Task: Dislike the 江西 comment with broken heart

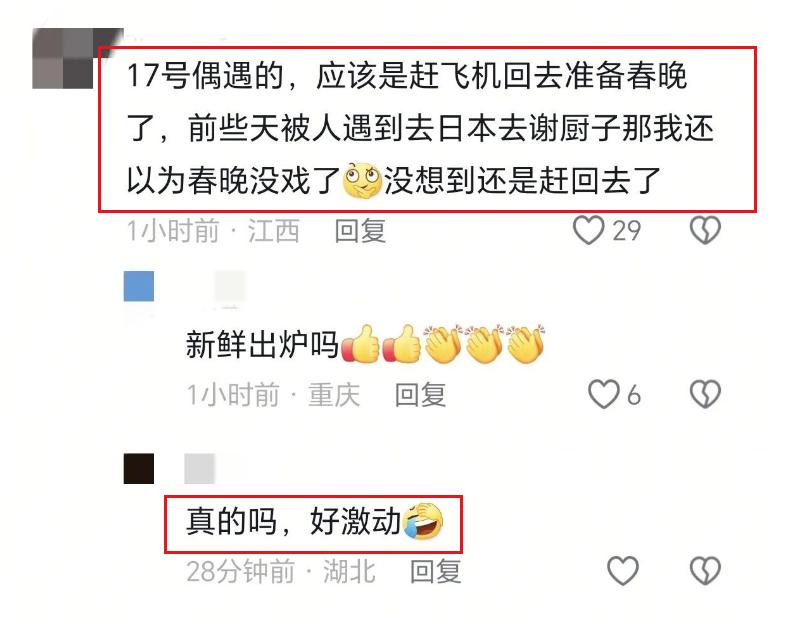Action: 705,230
